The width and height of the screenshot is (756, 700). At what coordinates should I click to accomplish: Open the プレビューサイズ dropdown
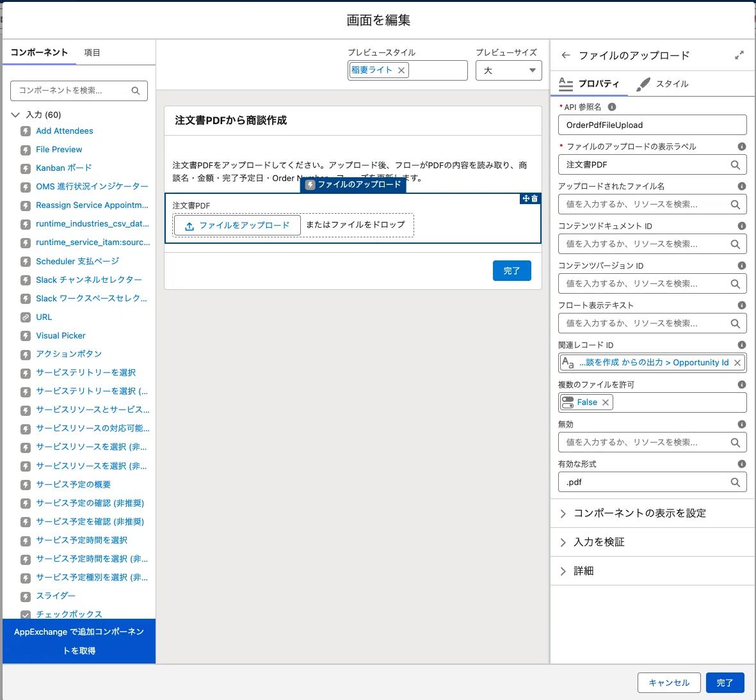[509, 70]
